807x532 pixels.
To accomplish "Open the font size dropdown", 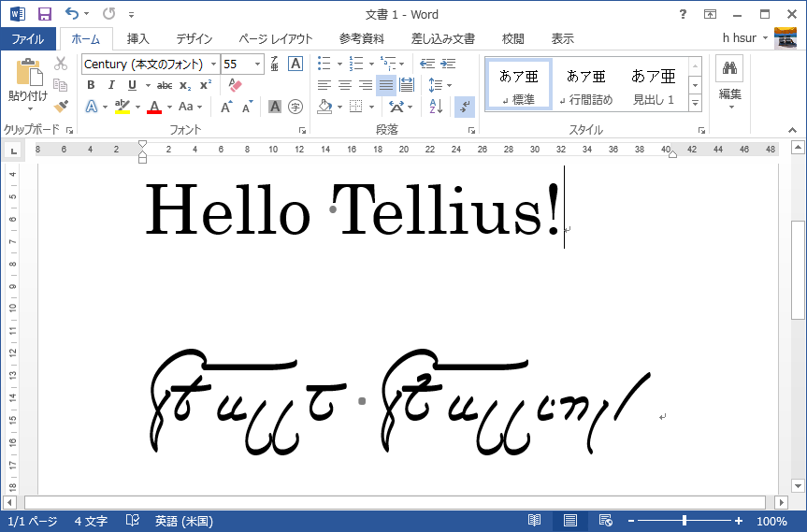I will tap(257, 64).
